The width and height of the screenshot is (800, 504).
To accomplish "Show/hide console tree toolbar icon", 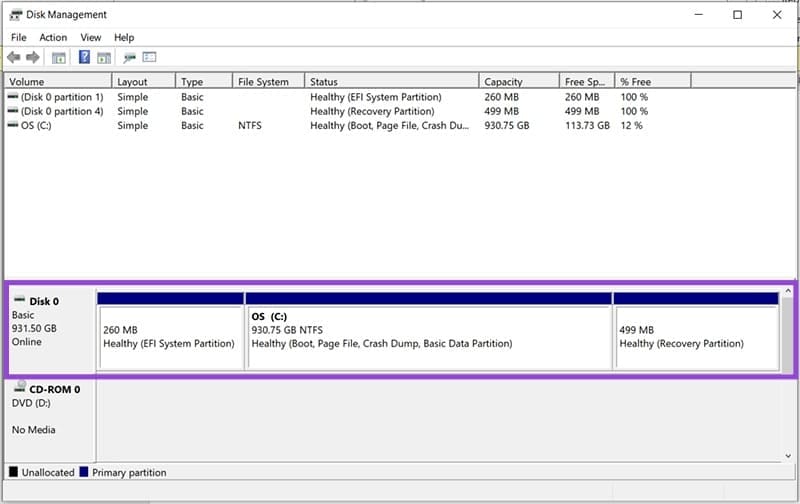I will pyautogui.click(x=59, y=58).
